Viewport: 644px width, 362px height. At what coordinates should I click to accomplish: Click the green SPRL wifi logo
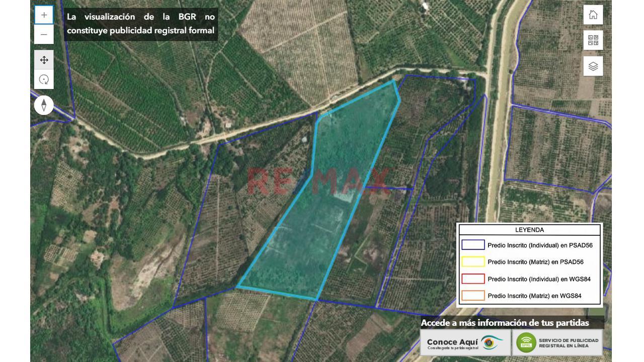point(526,343)
